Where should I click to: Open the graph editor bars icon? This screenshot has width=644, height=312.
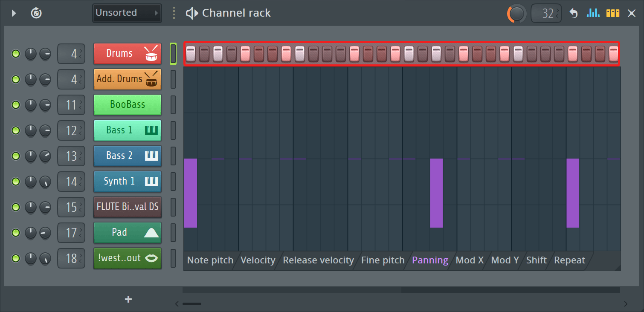(593, 13)
